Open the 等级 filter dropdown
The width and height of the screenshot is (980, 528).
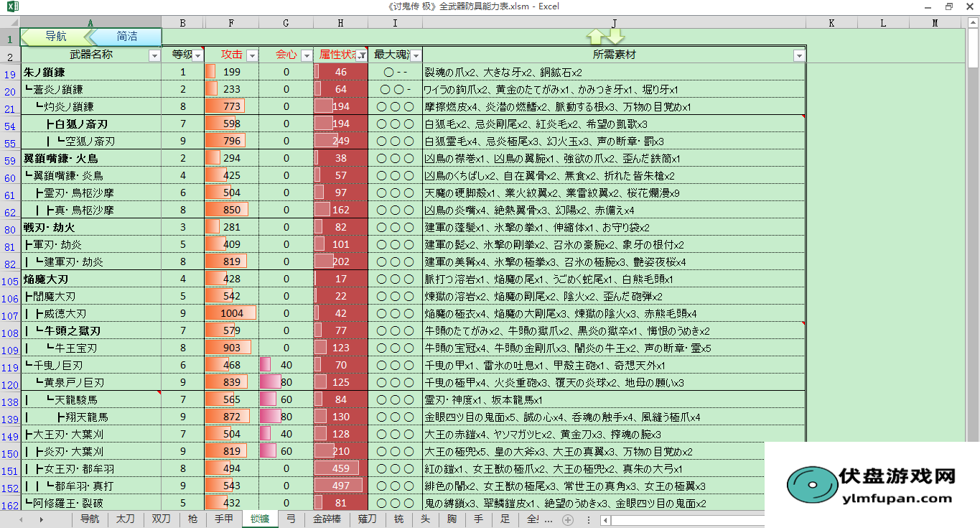point(197,55)
